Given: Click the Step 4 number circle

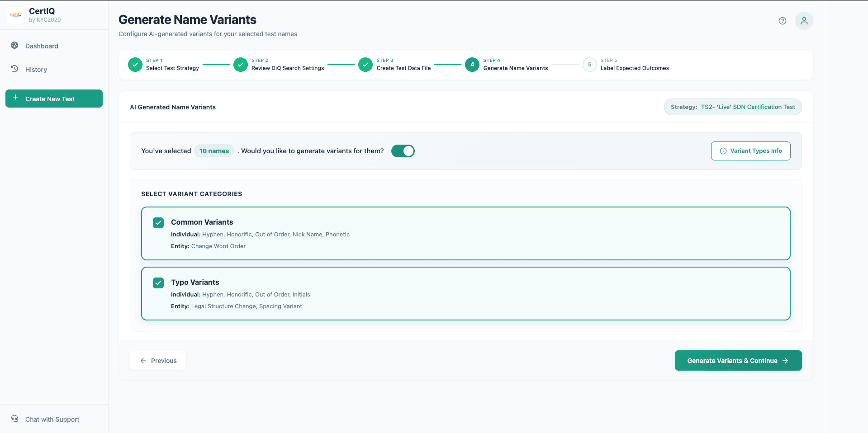Looking at the screenshot, I should (x=472, y=65).
